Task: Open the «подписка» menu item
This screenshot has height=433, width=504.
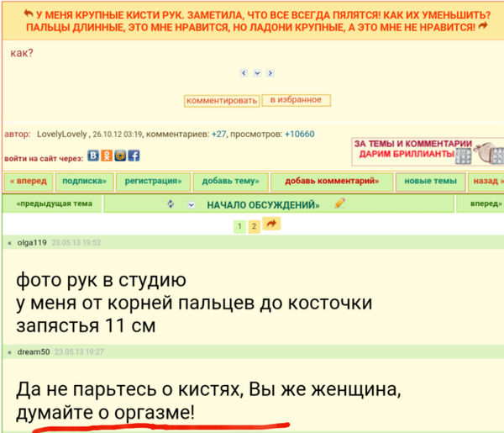Action: click(x=84, y=181)
